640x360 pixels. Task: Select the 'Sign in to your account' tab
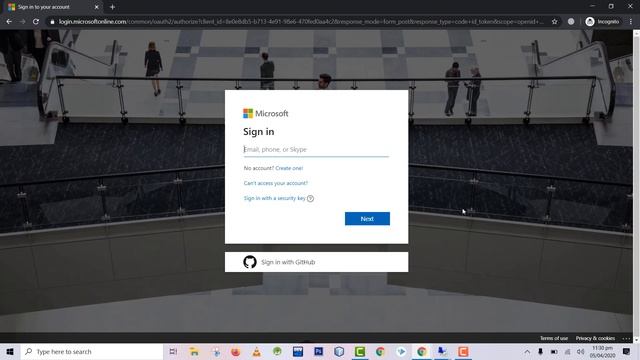tap(53, 7)
